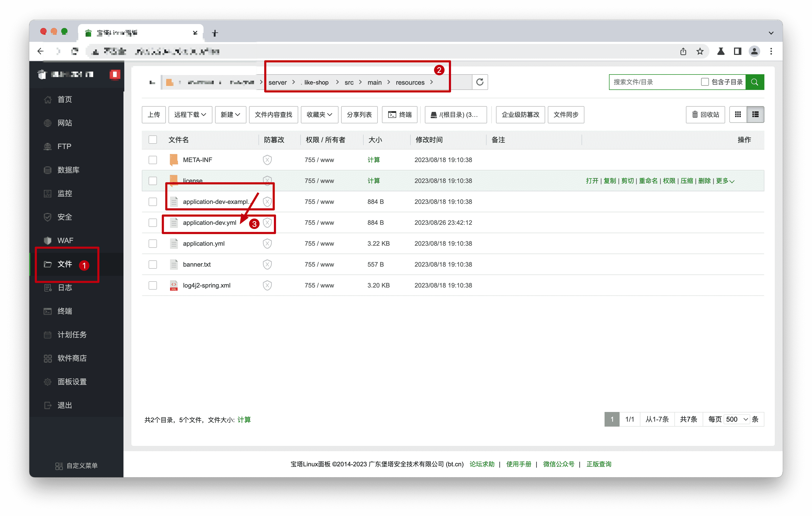Tick the checkbox for banner.txt
This screenshot has width=812, height=516.
click(x=153, y=264)
